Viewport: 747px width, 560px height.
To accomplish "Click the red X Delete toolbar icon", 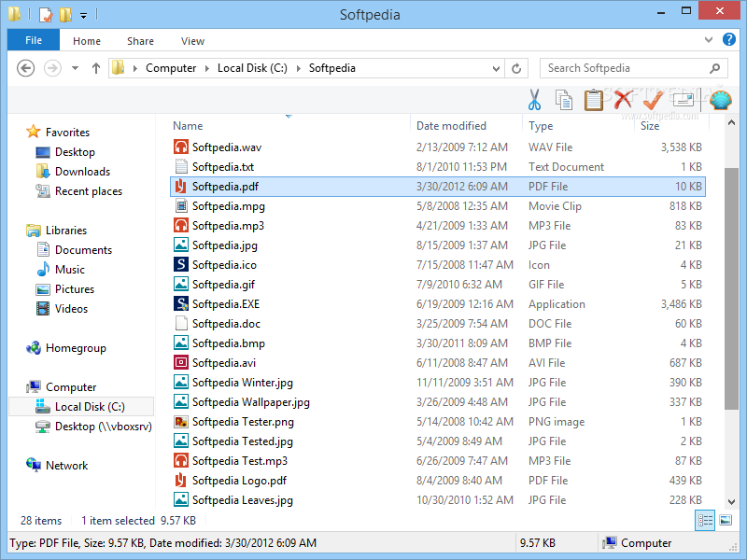I will click(x=623, y=100).
